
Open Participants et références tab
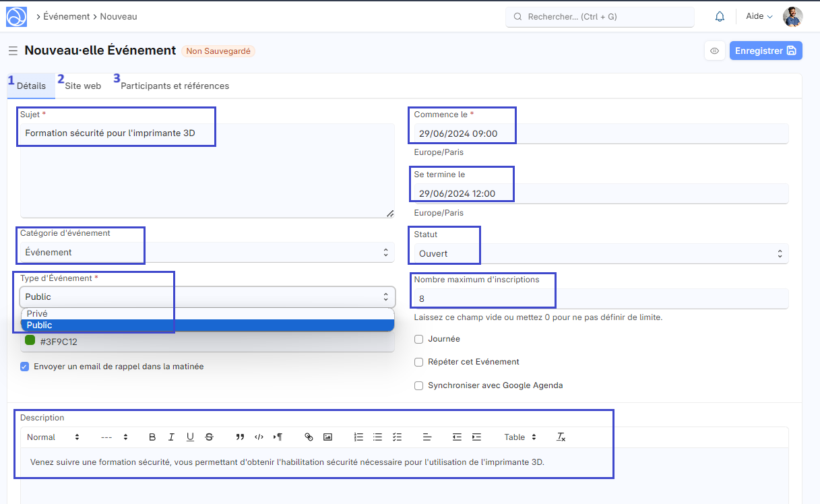pos(175,86)
